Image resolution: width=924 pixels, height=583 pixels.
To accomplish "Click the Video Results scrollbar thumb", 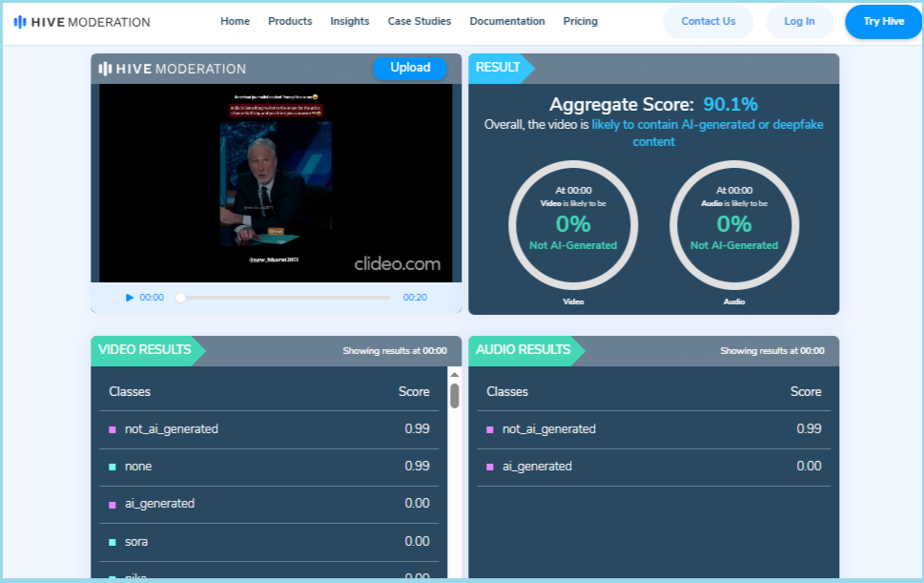I will 454,396.
